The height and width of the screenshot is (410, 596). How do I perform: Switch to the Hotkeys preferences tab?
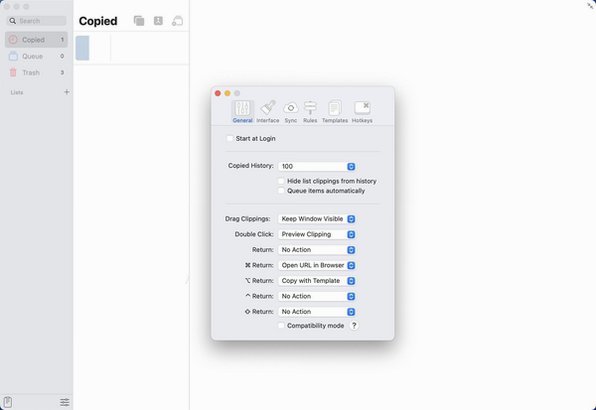[362, 112]
